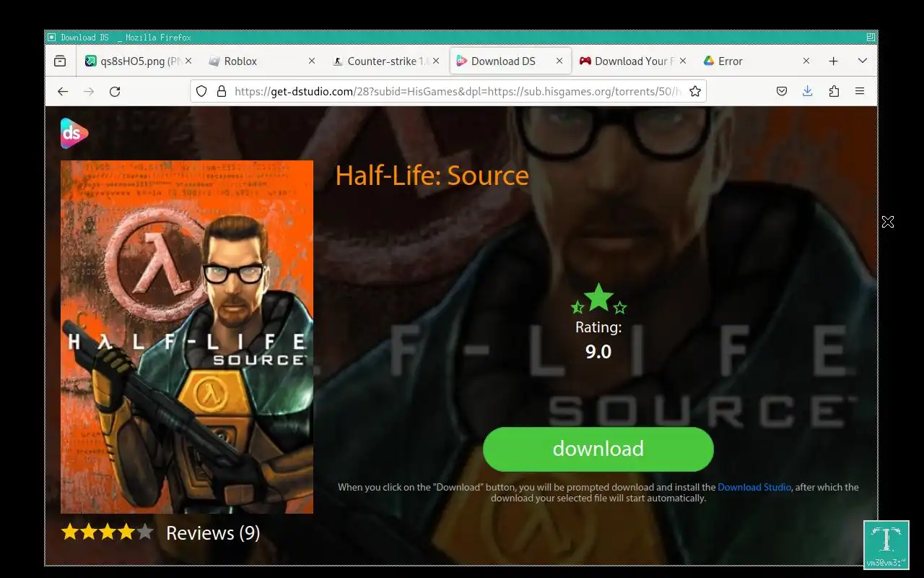Close the Download DS tab
This screenshot has height=578, width=924.
click(559, 61)
